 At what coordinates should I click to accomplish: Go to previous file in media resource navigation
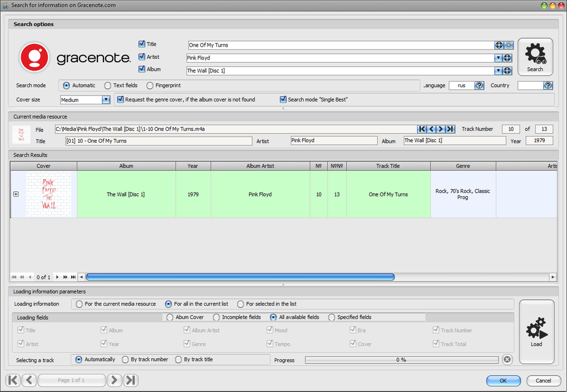point(431,129)
